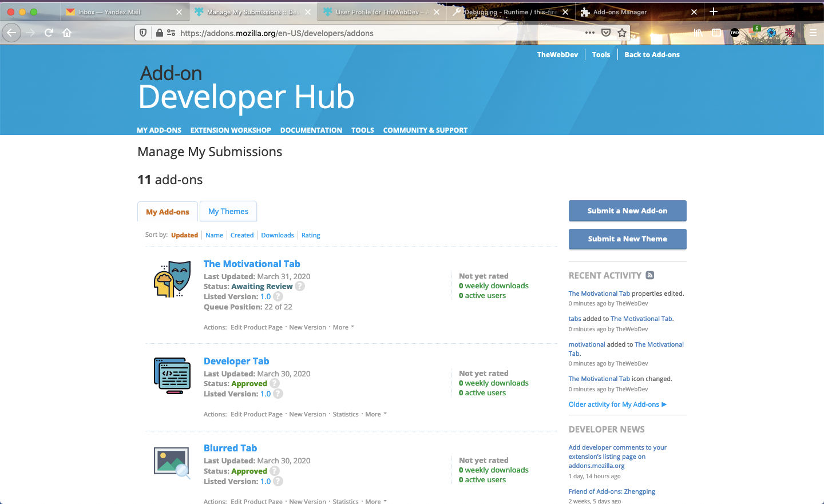Select My Themes tab
This screenshot has height=504, width=824.
pos(228,211)
